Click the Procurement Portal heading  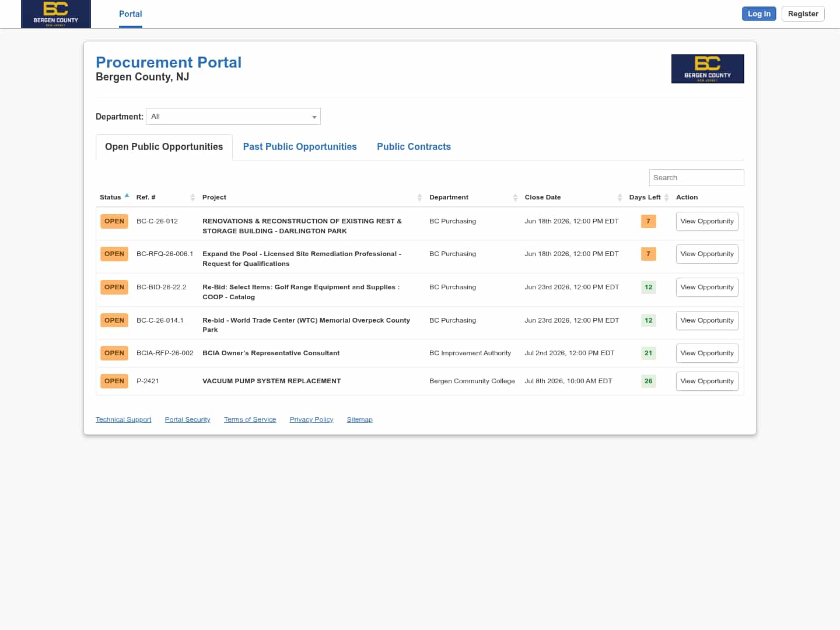click(169, 62)
